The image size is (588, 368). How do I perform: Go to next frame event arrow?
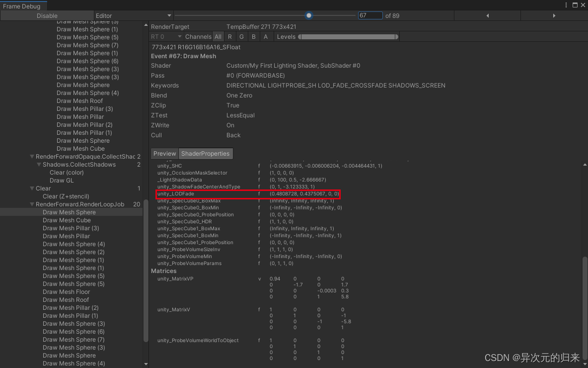(x=554, y=15)
